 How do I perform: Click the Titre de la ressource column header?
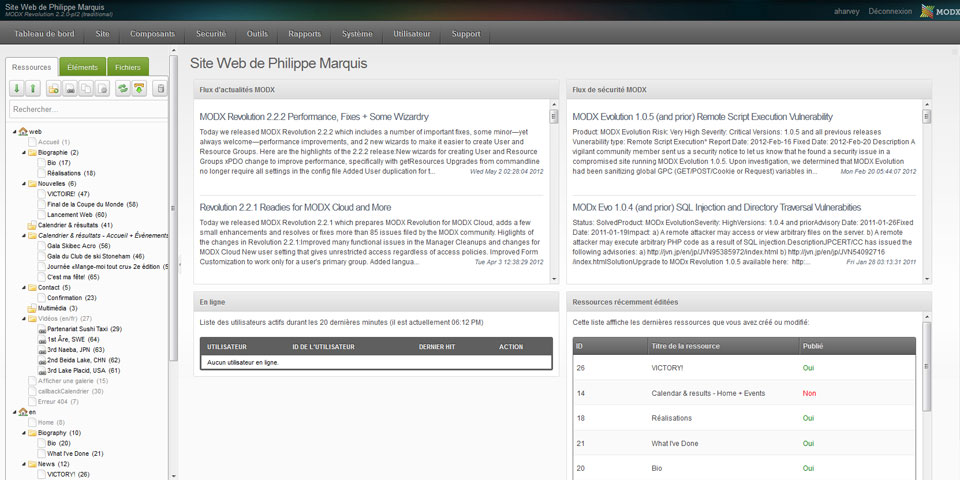723,346
